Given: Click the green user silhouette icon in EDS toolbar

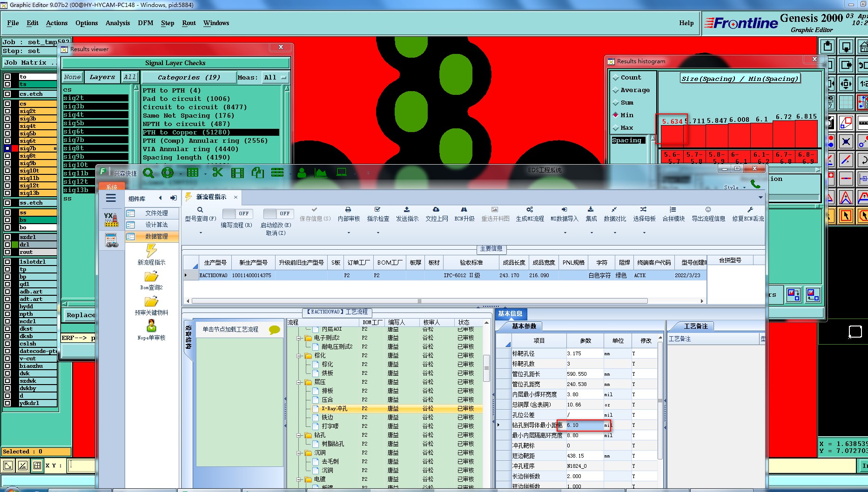Looking at the screenshot, I should 302,173.
